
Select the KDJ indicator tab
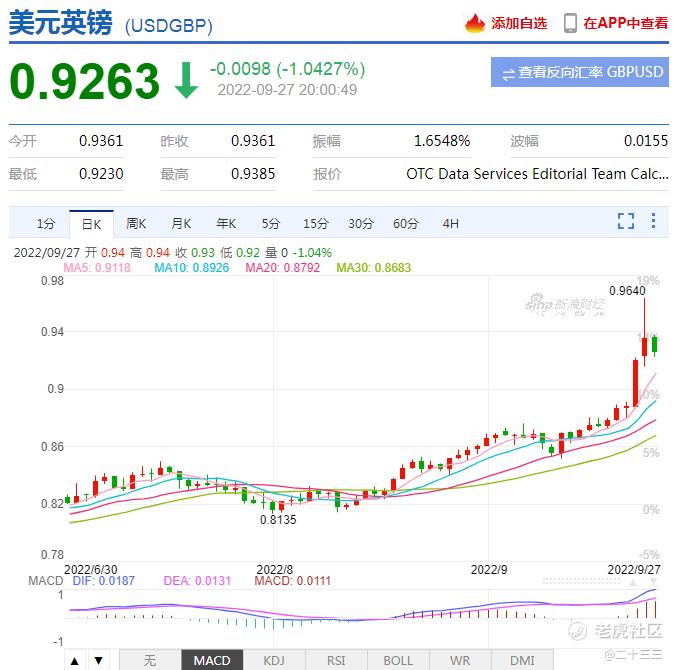274,661
